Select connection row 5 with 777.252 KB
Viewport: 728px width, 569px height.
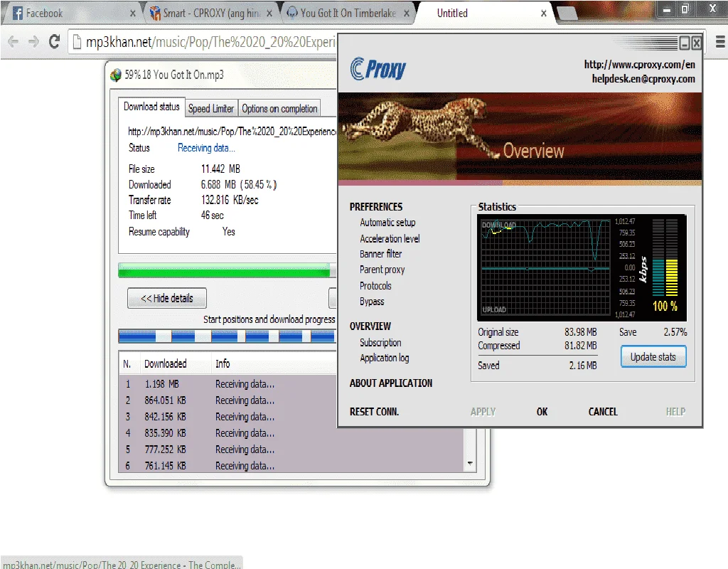click(x=291, y=450)
